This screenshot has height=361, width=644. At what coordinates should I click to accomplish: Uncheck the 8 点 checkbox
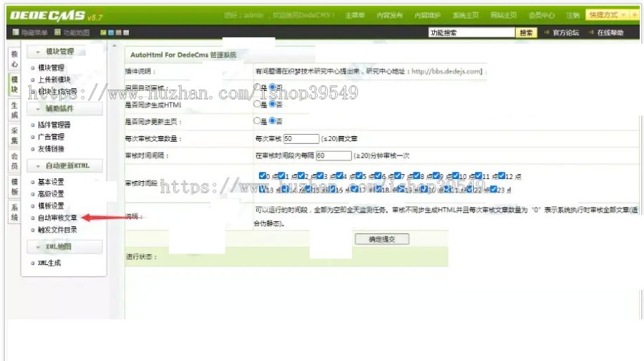click(x=416, y=175)
